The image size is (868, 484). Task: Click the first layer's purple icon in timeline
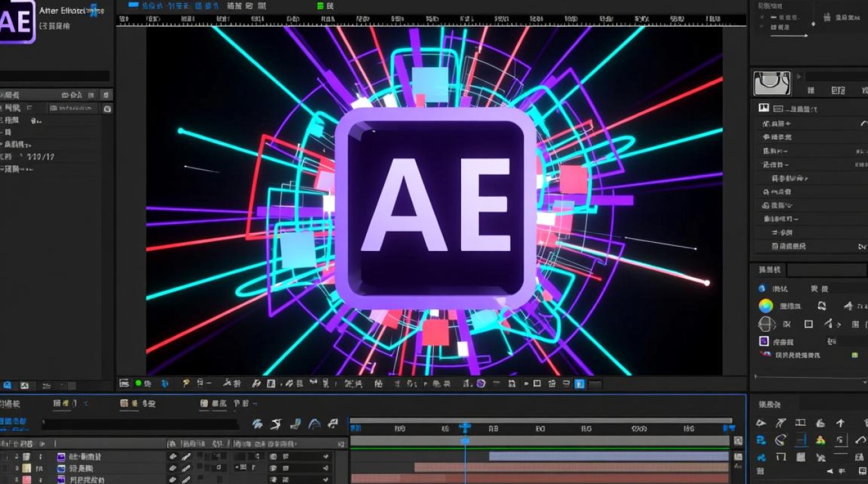tap(61, 456)
